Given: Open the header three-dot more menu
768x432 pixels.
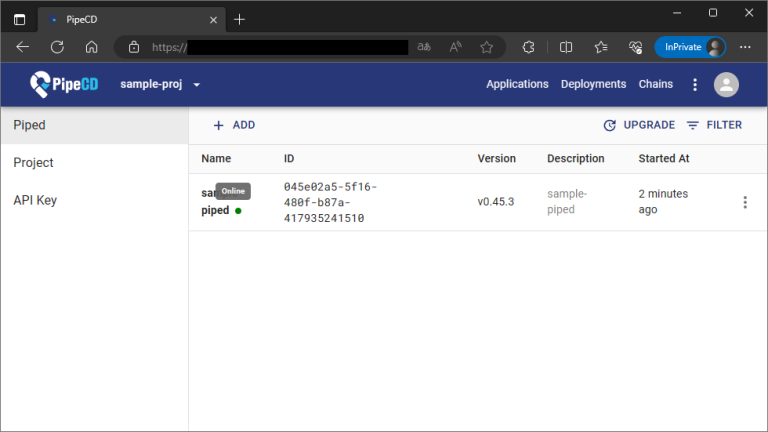Looking at the screenshot, I should point(695,85).
